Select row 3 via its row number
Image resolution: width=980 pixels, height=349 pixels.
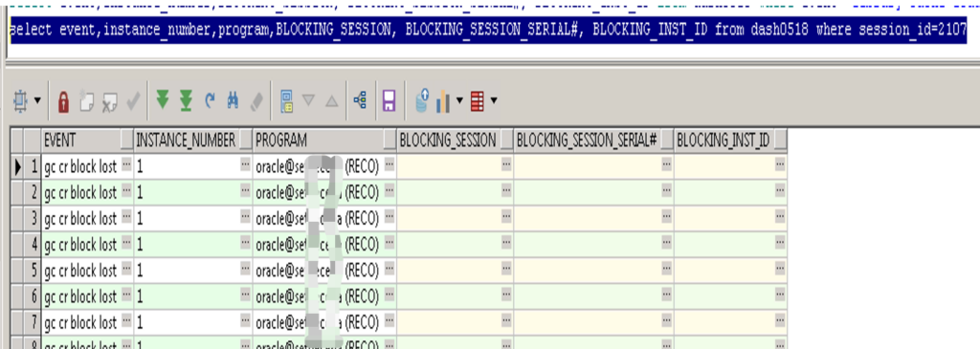tap(33, 219)
